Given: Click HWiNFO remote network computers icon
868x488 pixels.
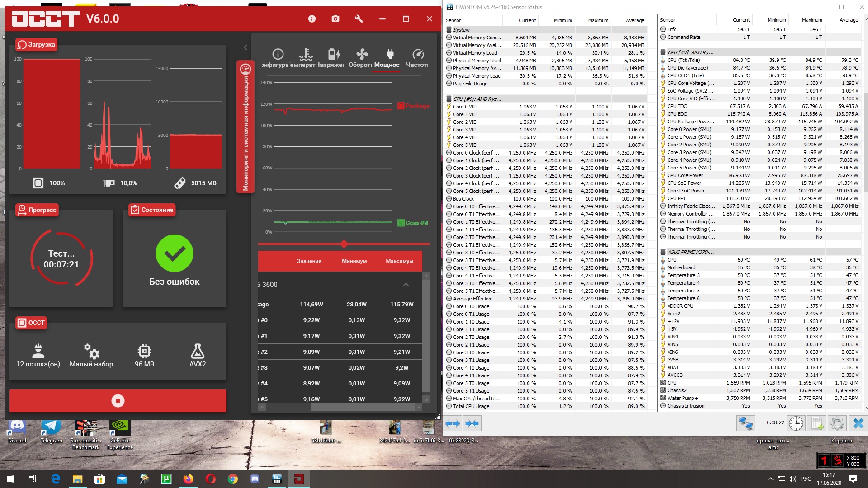Looking at the screenshot, I should pyautogui.click(x=745, y=423).
